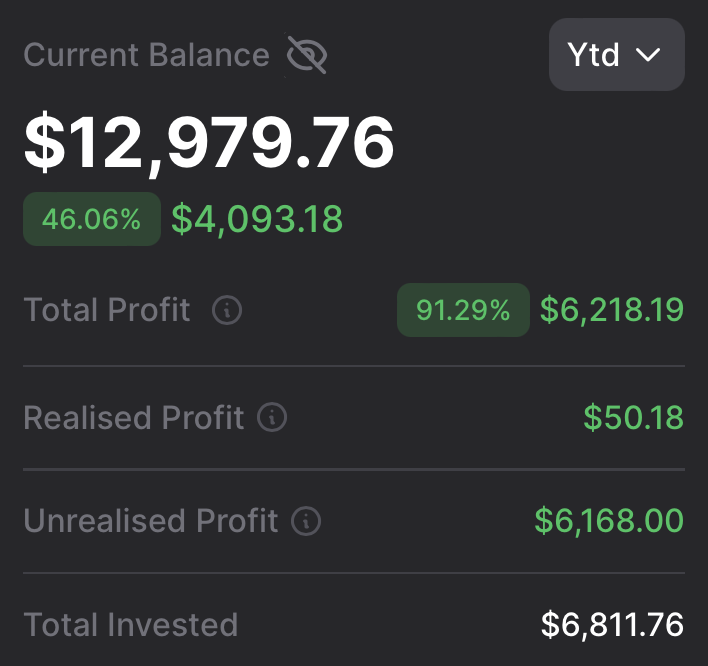Click the Current Balance label
The height and width of the screenshot is (666, 708).
[x=146, y=55]
